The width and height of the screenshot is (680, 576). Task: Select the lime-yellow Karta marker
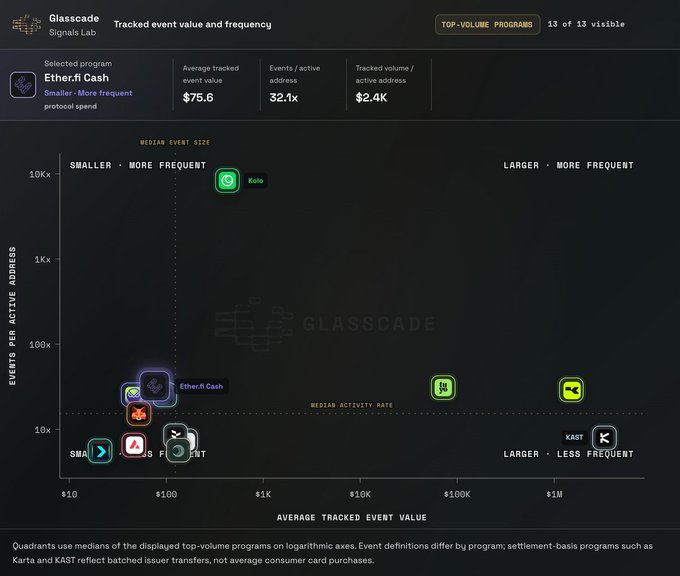(571, 390)
